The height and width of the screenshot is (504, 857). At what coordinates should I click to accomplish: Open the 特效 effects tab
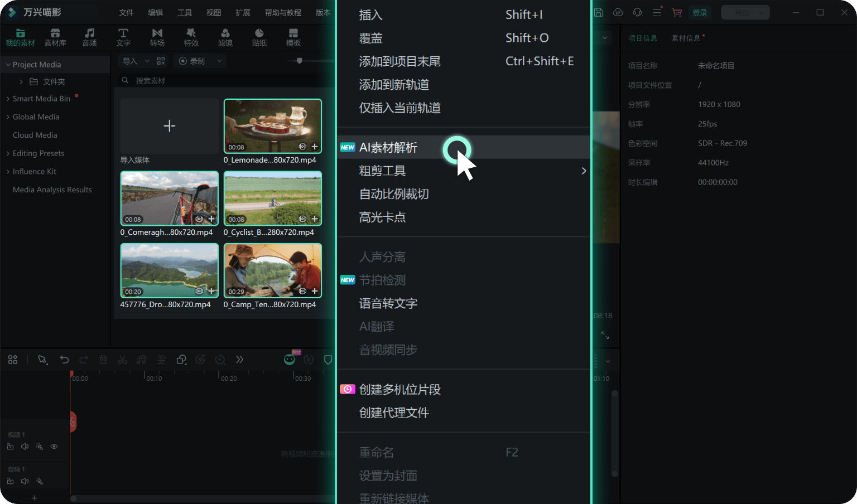191,37
